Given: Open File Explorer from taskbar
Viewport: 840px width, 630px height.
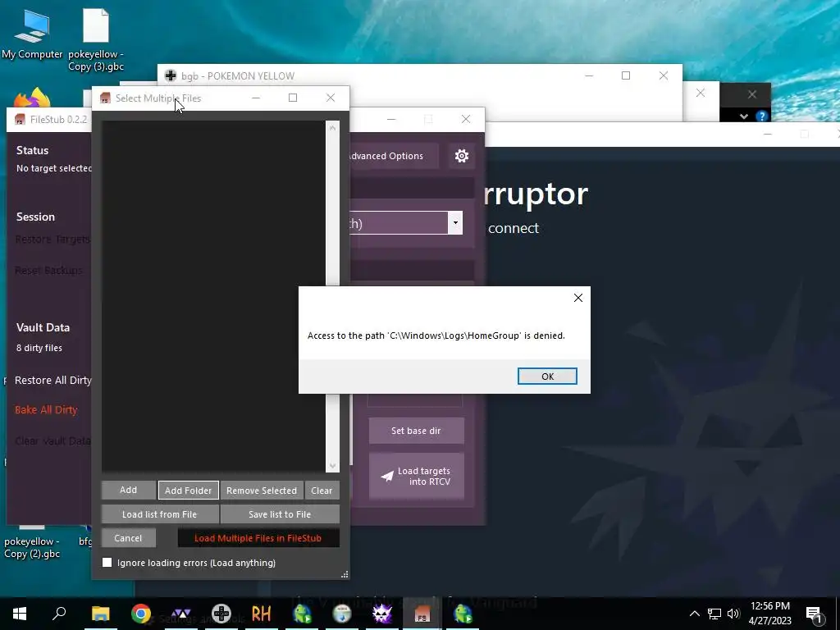Looking at the screenshot, I should (100, 614).
